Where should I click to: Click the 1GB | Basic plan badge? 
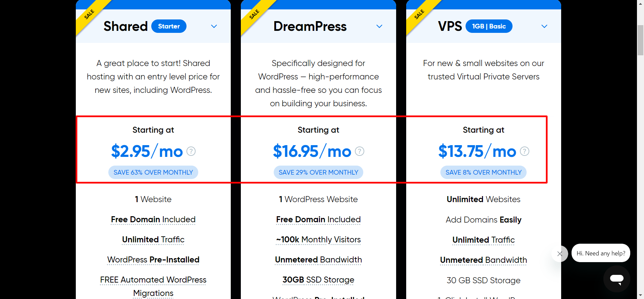click(x=489, y=26)
